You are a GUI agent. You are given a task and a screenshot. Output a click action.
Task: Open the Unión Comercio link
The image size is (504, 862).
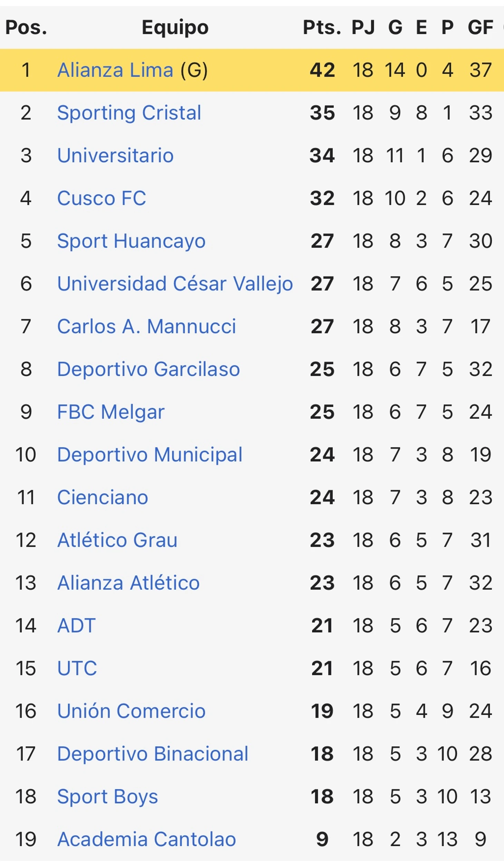pyautogui.click(x=131, y=711)
